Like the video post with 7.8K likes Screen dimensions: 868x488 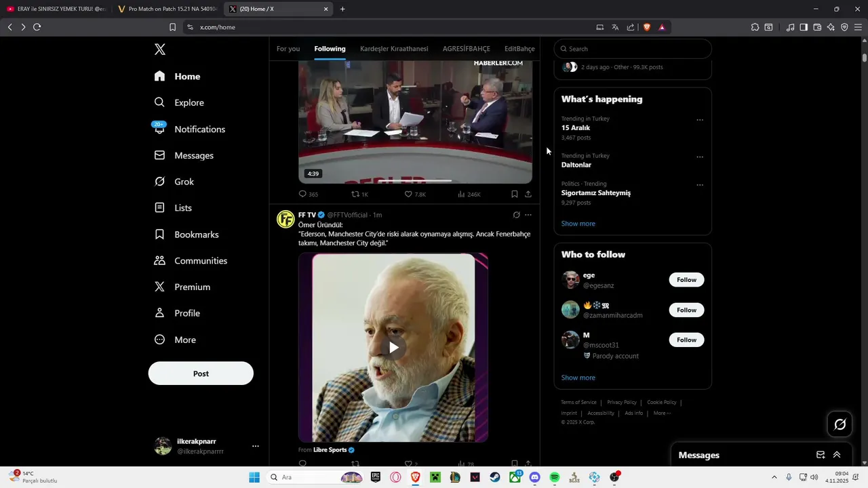tap(408, 194)
